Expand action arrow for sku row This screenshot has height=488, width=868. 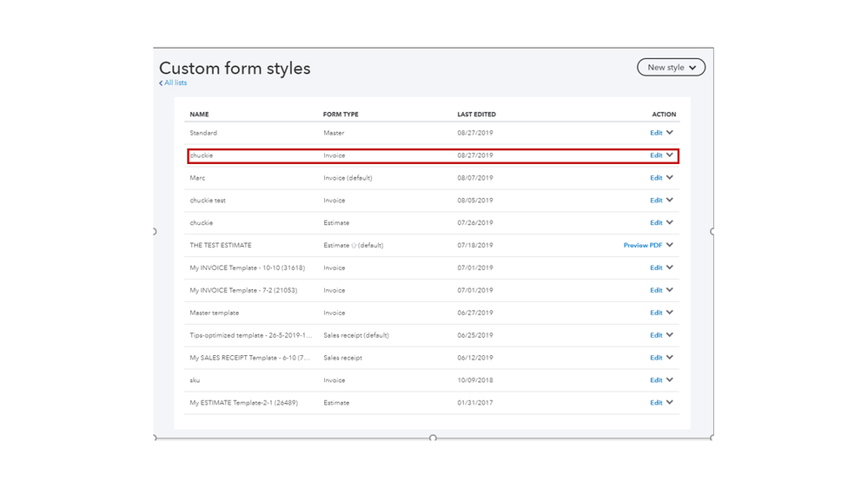click(670, 380)
